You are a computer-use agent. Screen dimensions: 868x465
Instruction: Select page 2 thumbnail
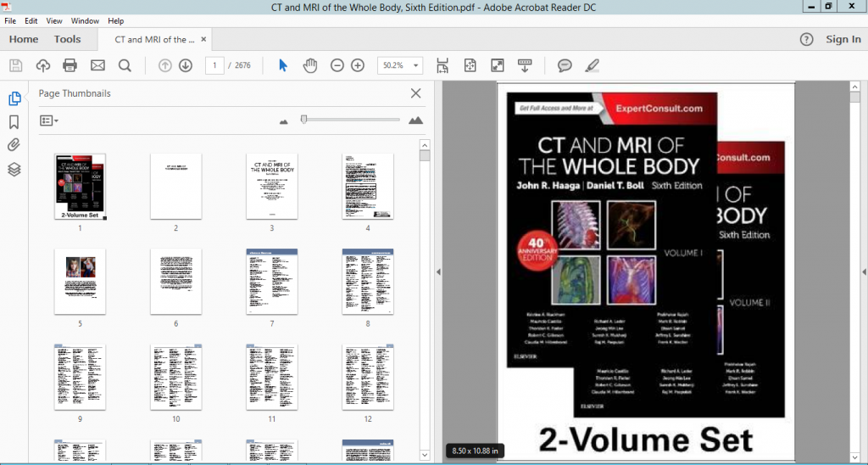(176, 187)
